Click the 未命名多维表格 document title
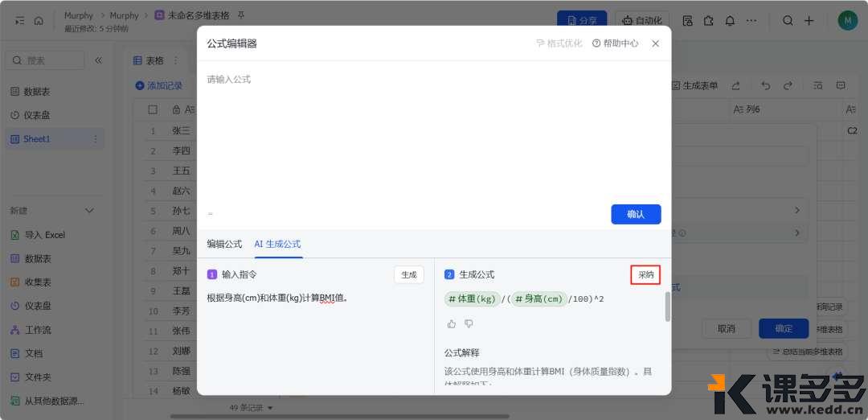The image size is (868, 420). point(199,15)
